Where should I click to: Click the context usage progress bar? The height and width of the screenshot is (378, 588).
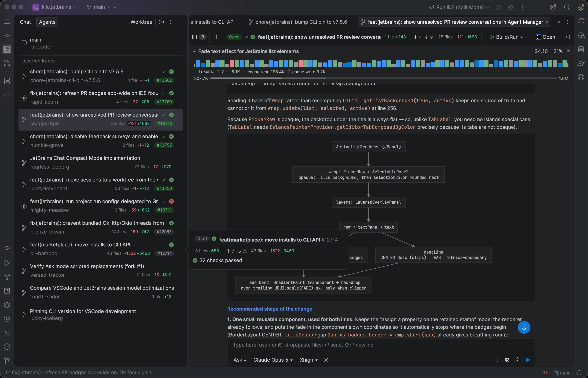pos(383,78)
